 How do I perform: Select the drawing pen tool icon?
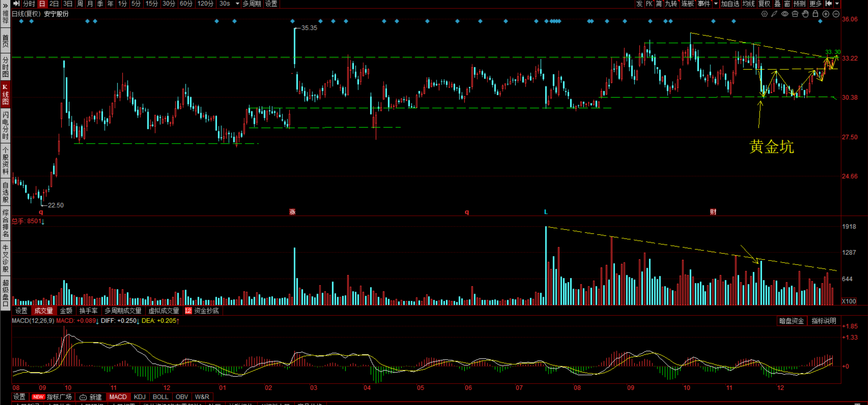click(x=774, y=14)
